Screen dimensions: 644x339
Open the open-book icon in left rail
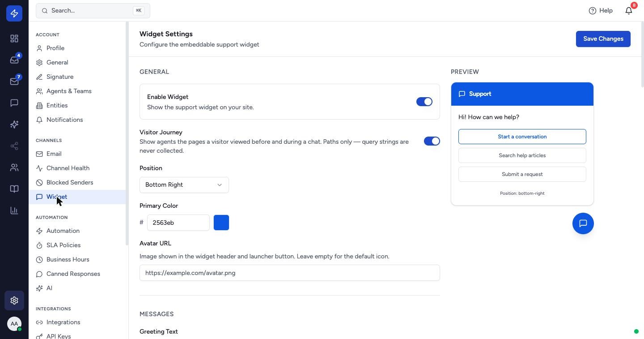pos(14,189)
